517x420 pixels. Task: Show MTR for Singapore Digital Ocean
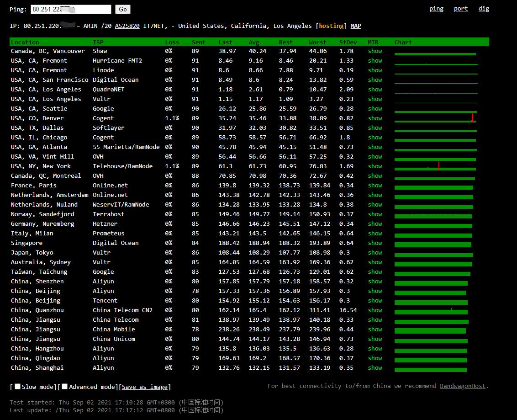pyautogui.click(x=375, y=243)
